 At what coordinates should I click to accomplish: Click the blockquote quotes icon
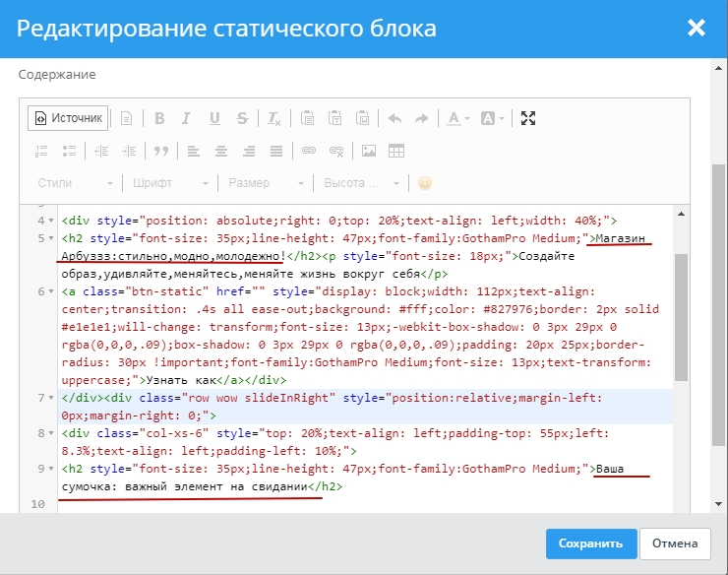[x=160, y=151]
